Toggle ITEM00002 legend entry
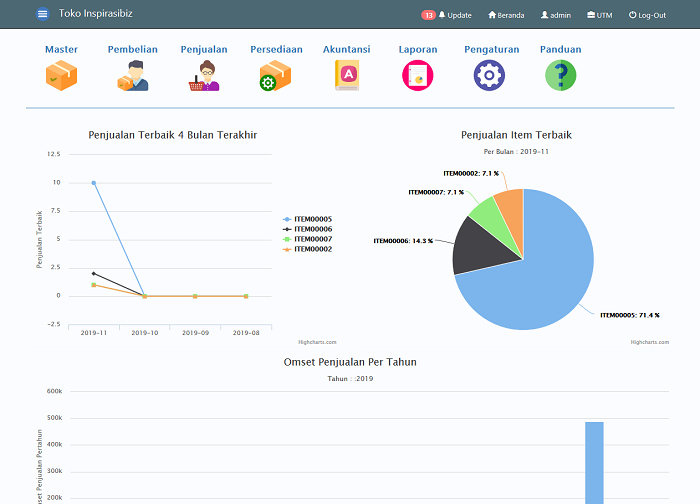Image resolution: width=700 pixels, height=504 pixels. (x=308, y=249)
